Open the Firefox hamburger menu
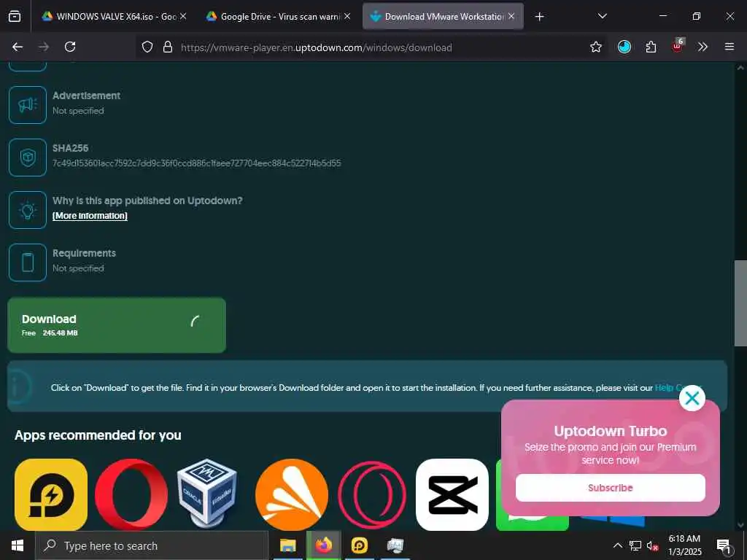Image resolution: width=747 pixels, height=560 pixels. tap(729, 47)
